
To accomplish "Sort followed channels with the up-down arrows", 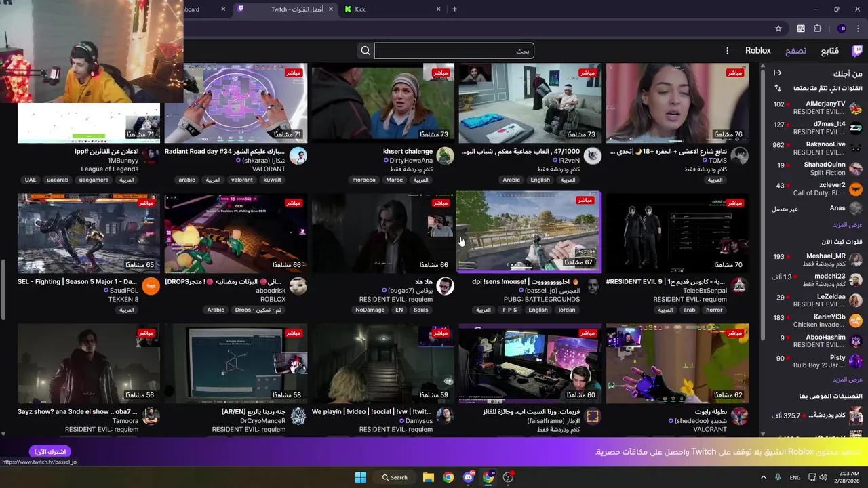I will click(x=778, y=88).
